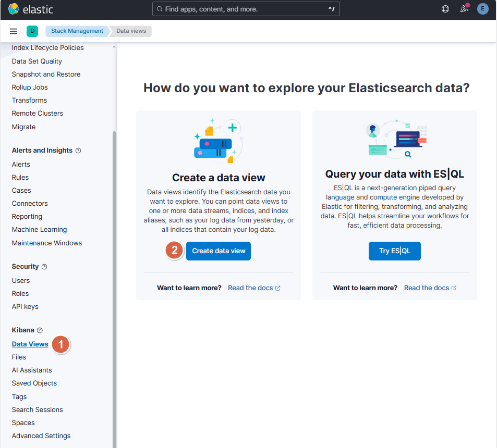
Task: Open the hamburger navigation menu
Action: click(14, 31)
